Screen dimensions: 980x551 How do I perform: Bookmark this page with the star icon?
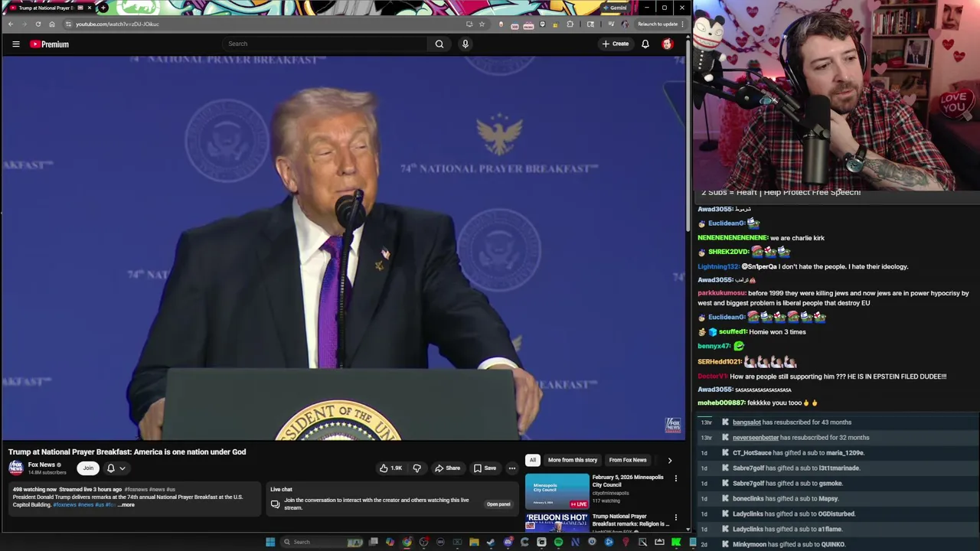click(482, 24)
